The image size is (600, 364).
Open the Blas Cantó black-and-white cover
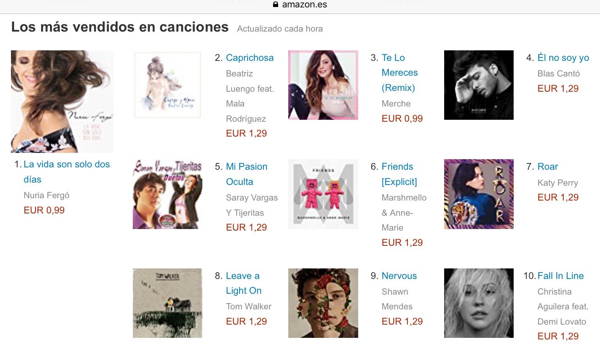479,85
